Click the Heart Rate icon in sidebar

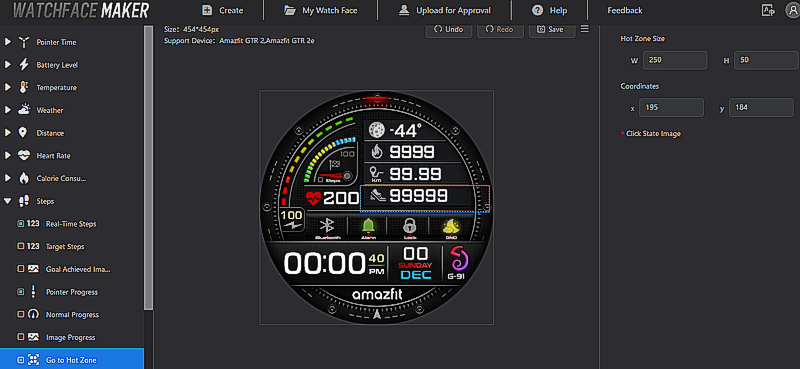click(23, 156)
